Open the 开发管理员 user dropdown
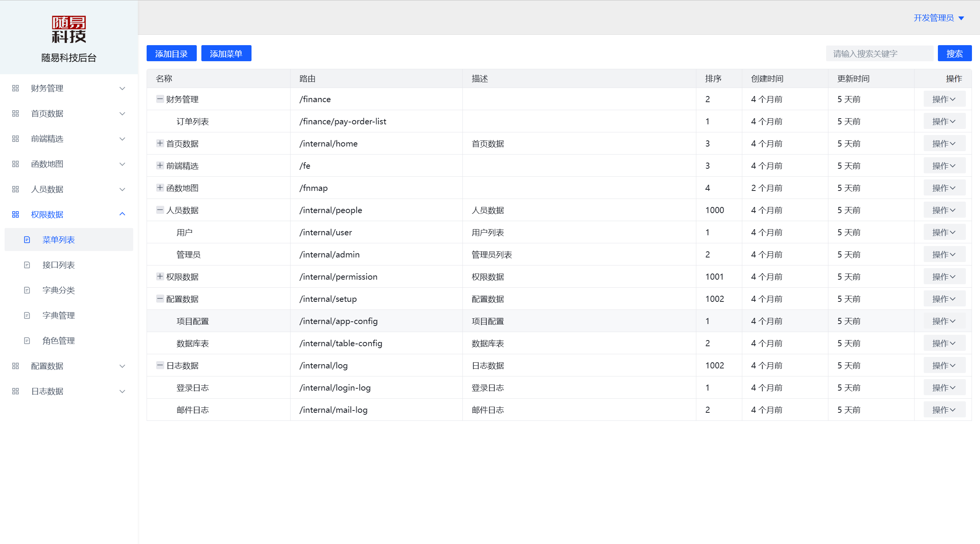 [x=939, y=18]
